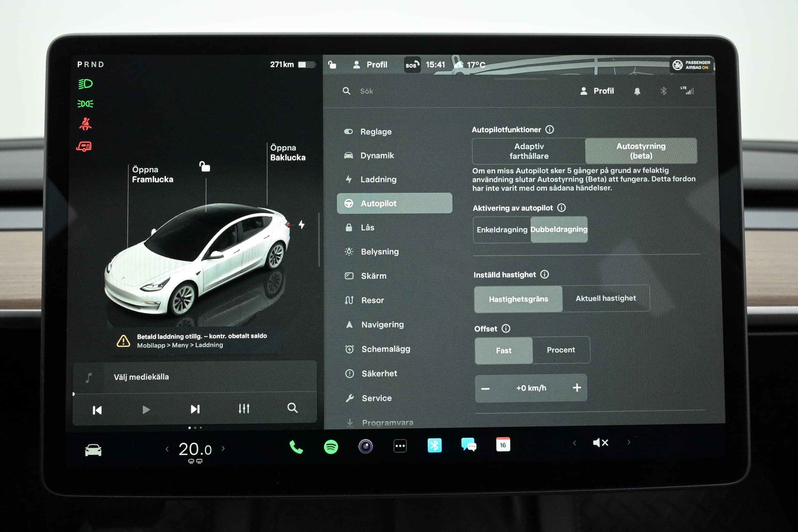798x532 pixels.
Task: Select Procent offset type
Action: (561, 350)
